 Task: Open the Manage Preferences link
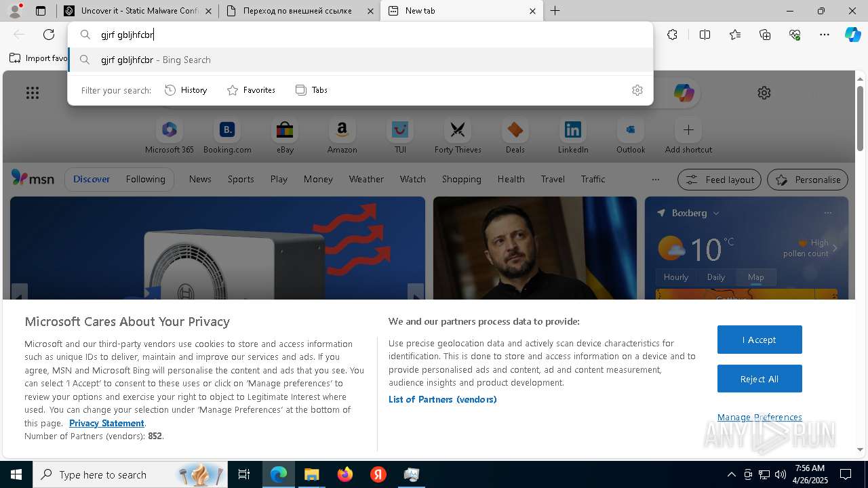(759, 417)
